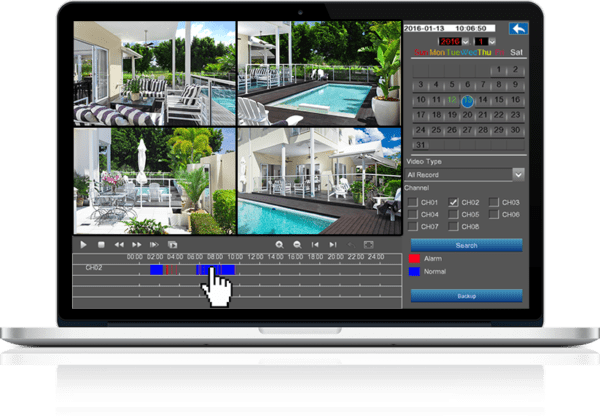This screenshot has width=600, height=416.
Task: Open the Video Type dropdown
Action: pyautogui.click(x=518, y=174)
